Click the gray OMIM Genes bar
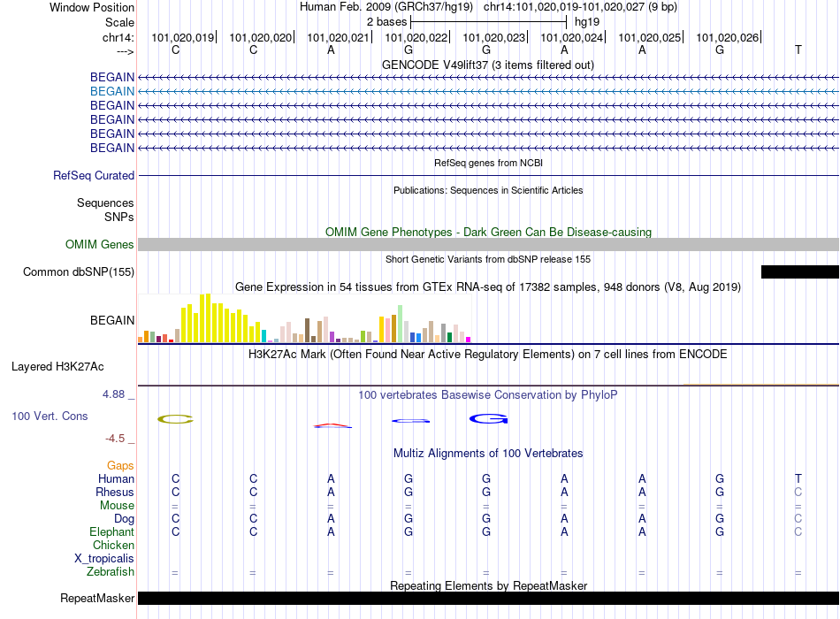The image size is (840, 619). tap(488, 245)
